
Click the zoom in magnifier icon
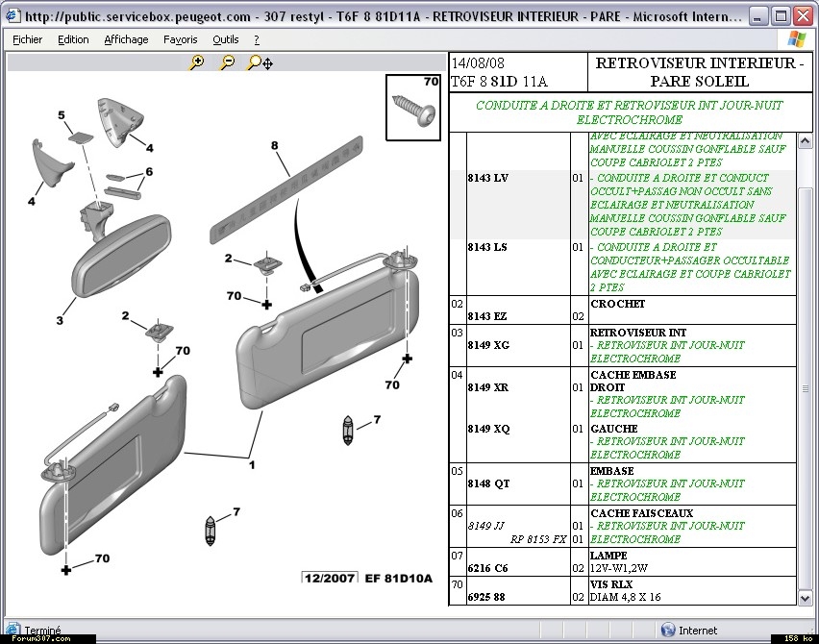pos(197,62)
